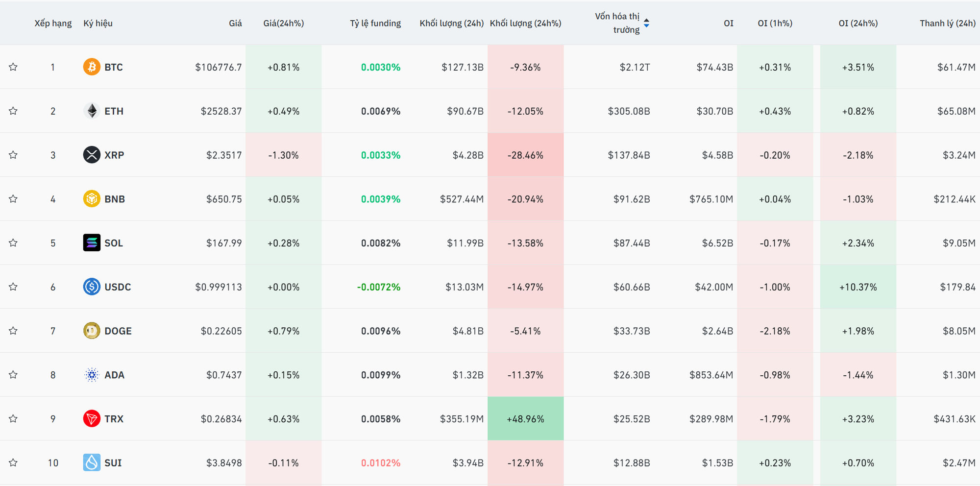The width and height of the screenshot is (980, 486).
Task: Click the TRON TRX logo
Action: click(x=92, y=419)
